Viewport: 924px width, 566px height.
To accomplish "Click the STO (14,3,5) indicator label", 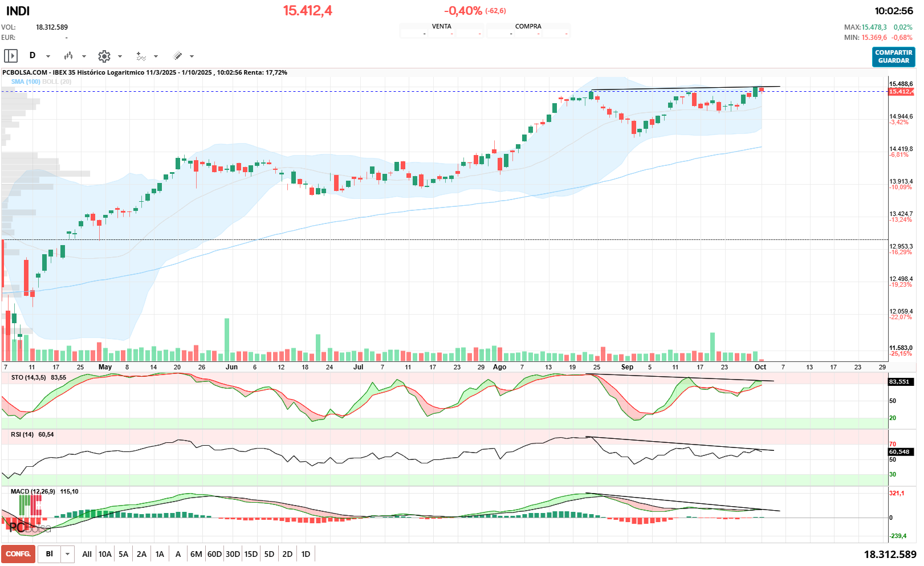I will point(29,377).
